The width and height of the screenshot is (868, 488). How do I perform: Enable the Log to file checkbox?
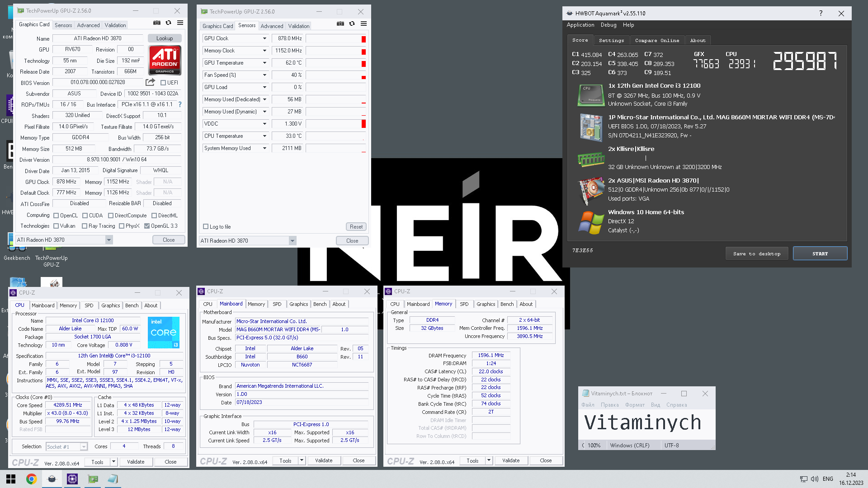point(206,227)
